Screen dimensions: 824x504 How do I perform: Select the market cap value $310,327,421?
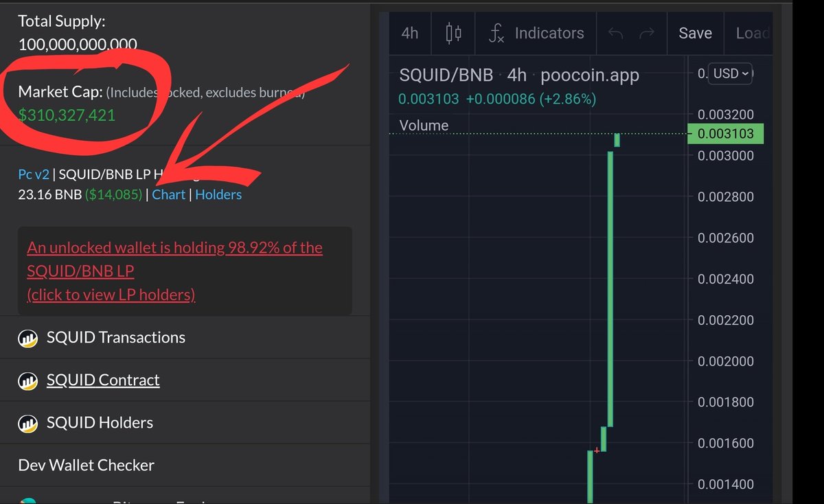click(x=67, y=115)
